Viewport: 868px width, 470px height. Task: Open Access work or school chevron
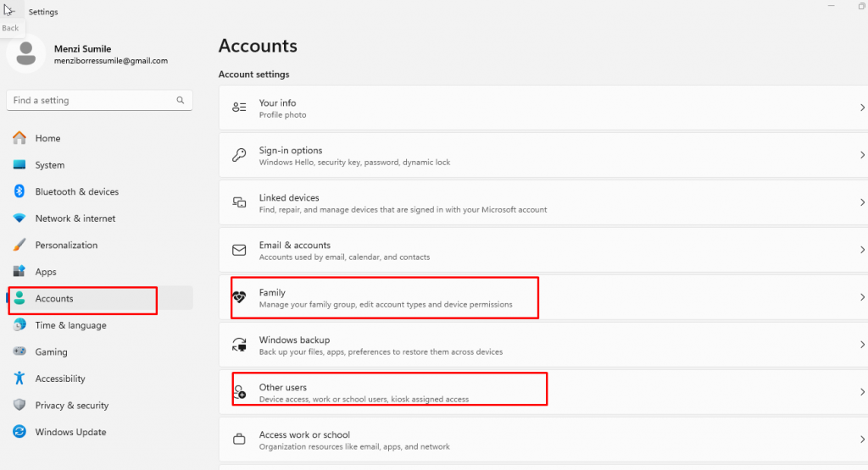click(x=862, y=440)
